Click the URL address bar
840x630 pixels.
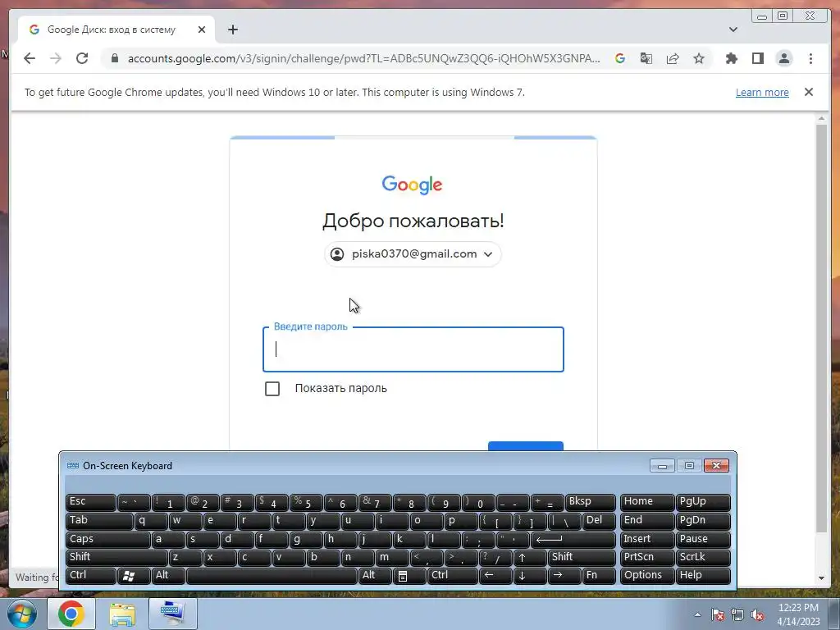(363, 58)
